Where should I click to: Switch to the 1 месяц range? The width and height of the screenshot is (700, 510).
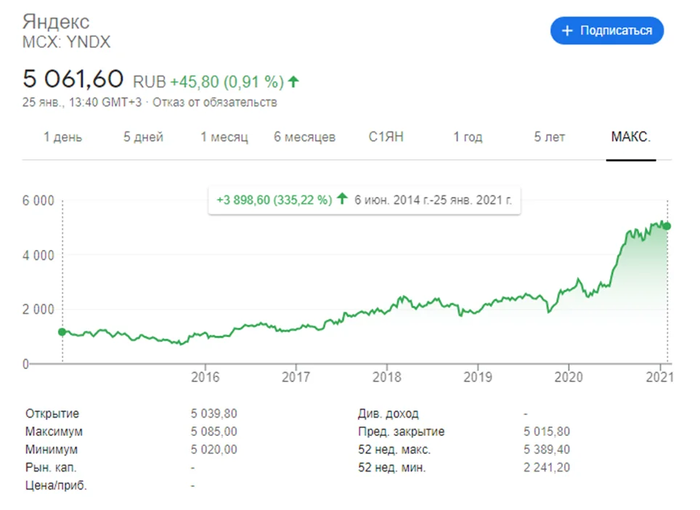[224, 137]
